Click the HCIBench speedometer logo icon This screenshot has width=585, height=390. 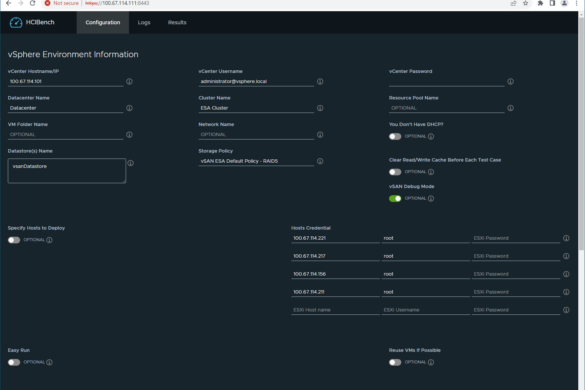[16, 22]
